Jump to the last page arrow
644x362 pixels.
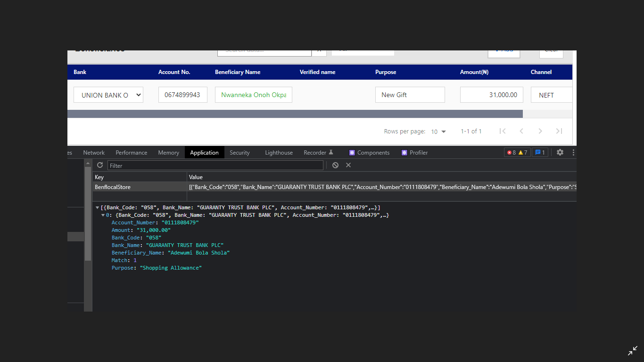559,131
